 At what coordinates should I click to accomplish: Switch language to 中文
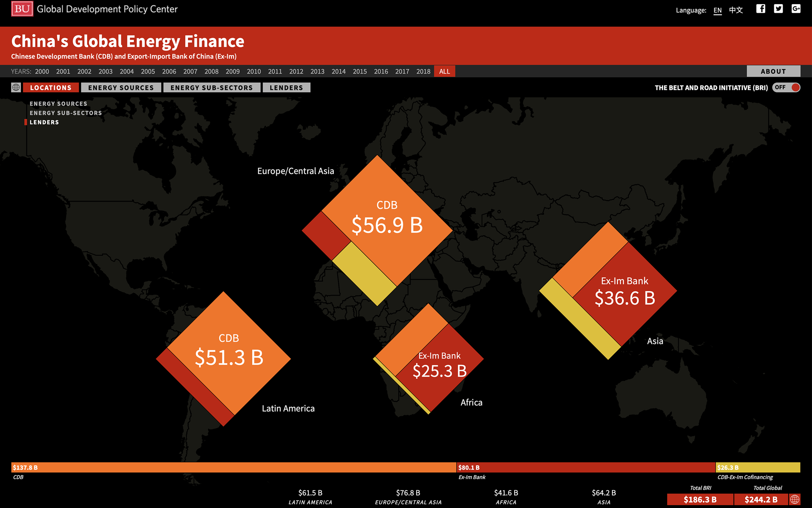coord(736,10)
